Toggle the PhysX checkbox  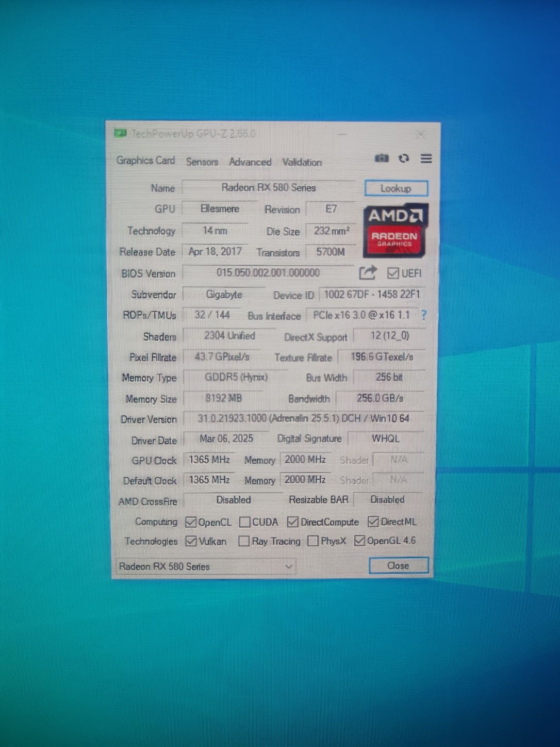[x=312, y=541]
